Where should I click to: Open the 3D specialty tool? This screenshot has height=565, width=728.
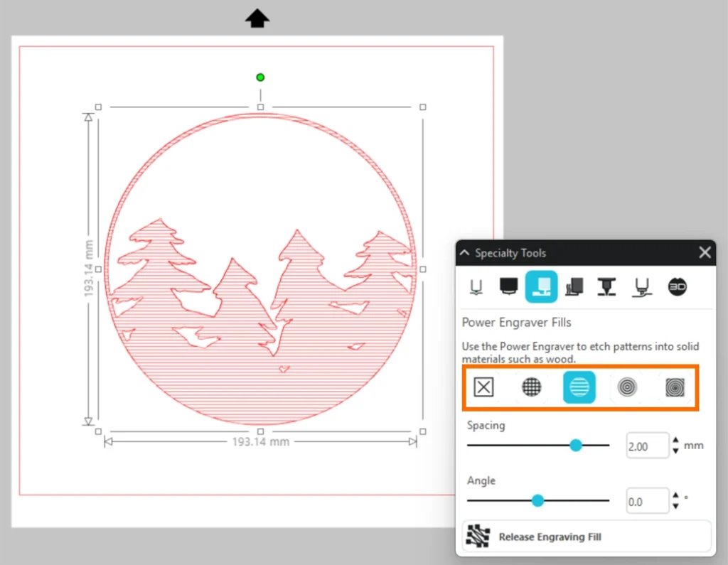coord(678,286)
